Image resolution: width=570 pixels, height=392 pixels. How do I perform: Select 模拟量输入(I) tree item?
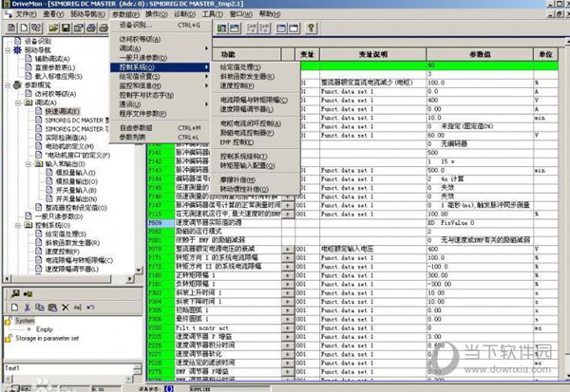tap(76, 173)
